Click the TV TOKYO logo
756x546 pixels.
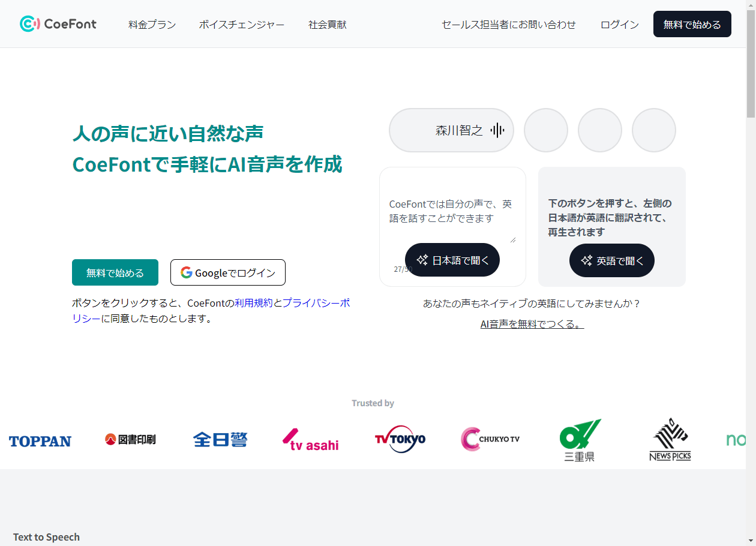[400, 439]
